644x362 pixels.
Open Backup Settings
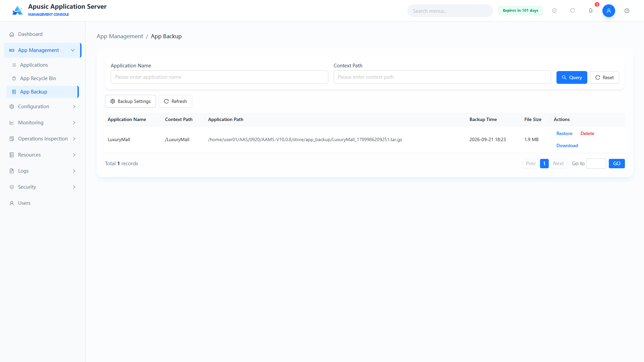[130, 101]
